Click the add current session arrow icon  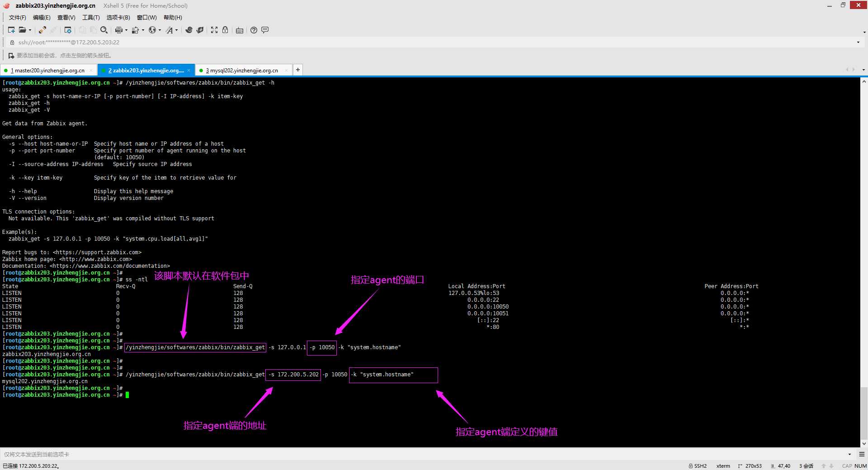coord(11,56)
